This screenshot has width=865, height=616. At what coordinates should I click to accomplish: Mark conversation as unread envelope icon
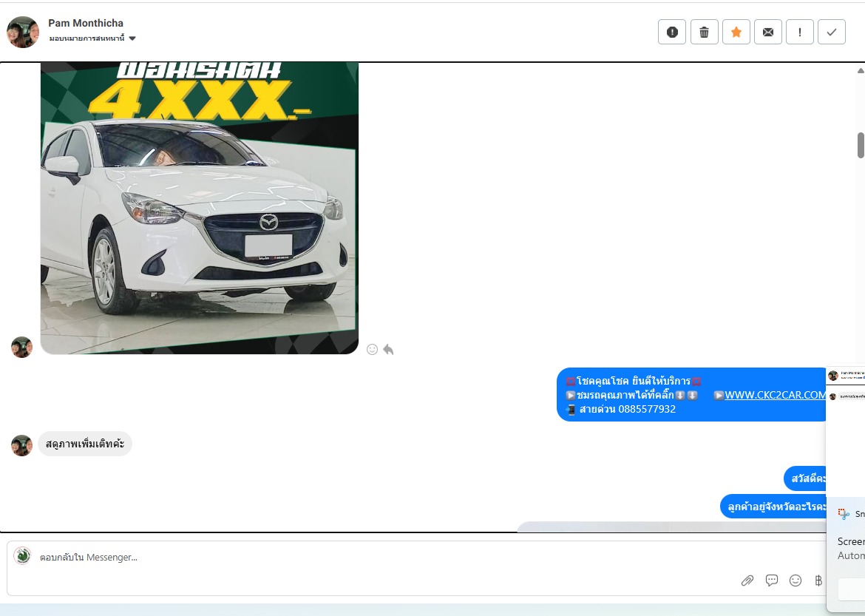pyautogui.click(x=768, y=32)
